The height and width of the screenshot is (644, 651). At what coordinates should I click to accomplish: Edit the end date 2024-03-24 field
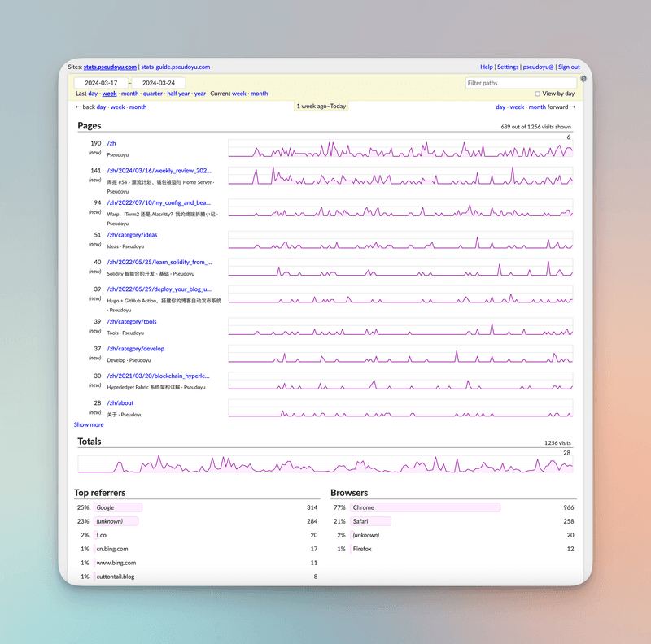(x=159, y=83)
